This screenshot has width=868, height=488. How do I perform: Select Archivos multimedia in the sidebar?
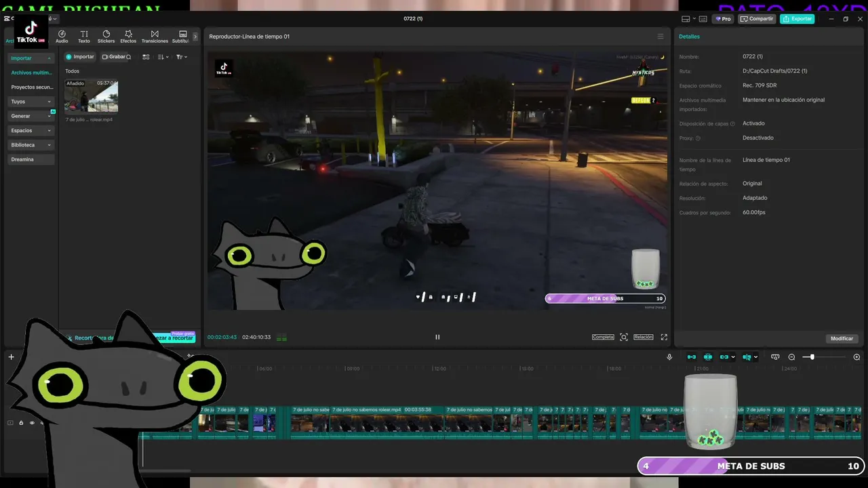tap(31, 73)
